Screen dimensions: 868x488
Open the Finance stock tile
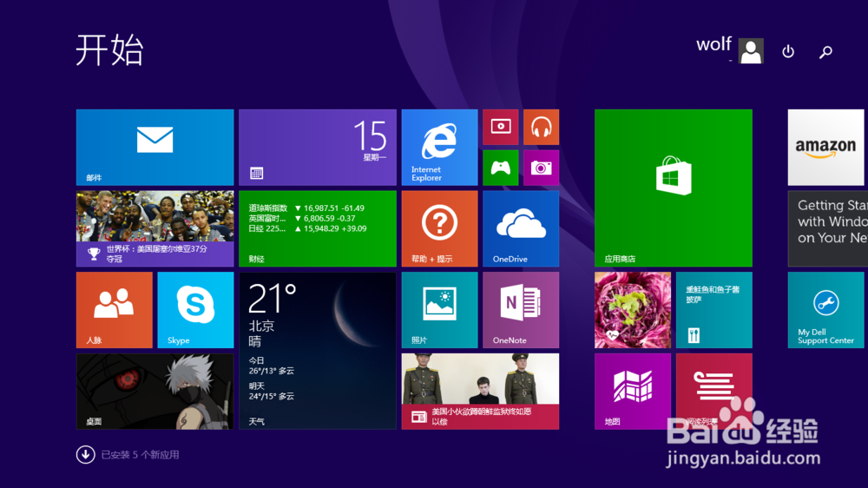pyautogui.click(x=318, y=228)
